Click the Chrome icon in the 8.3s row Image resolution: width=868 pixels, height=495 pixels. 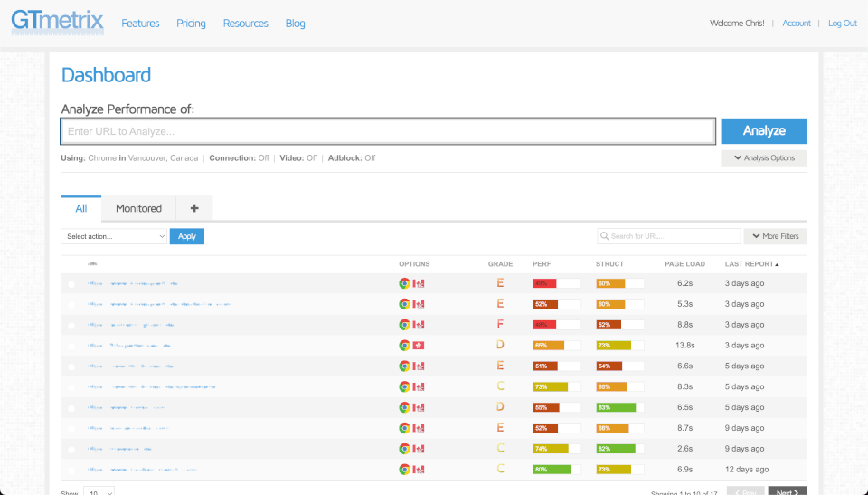pos(405,387)
